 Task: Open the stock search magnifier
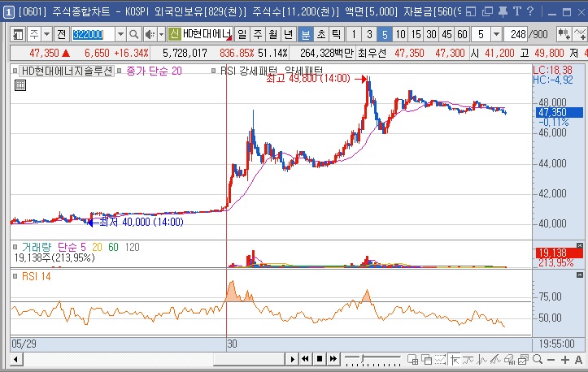[x=134, y=35]
